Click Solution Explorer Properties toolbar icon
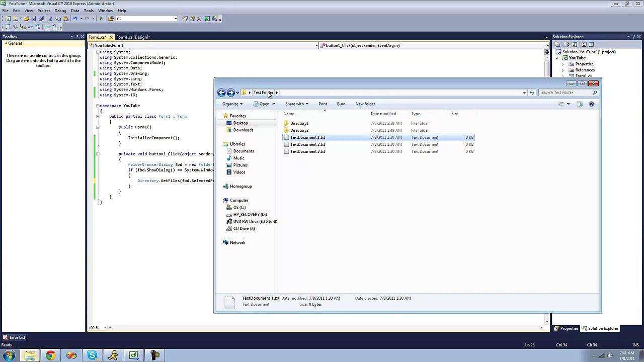This screenshot has height=362, width=644. pos(557,44)
